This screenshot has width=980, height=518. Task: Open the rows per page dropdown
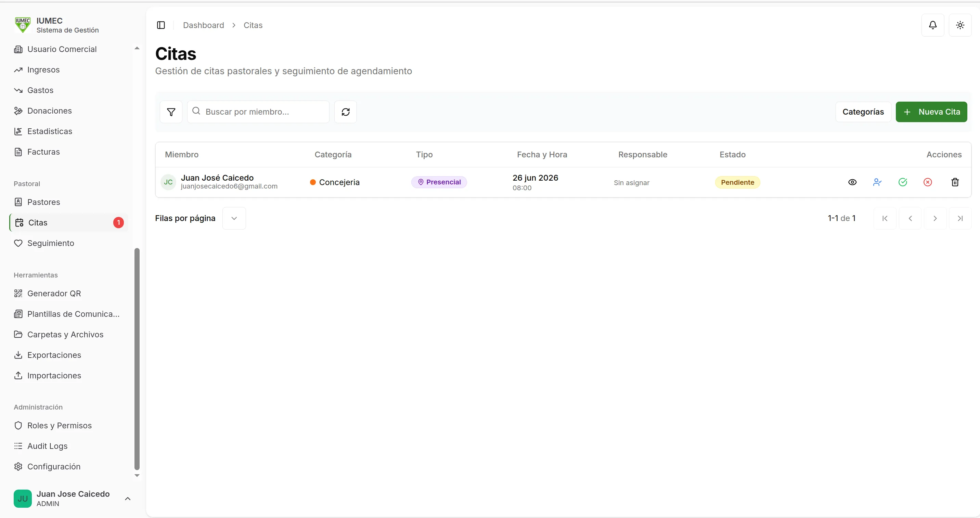click(234, 218)
